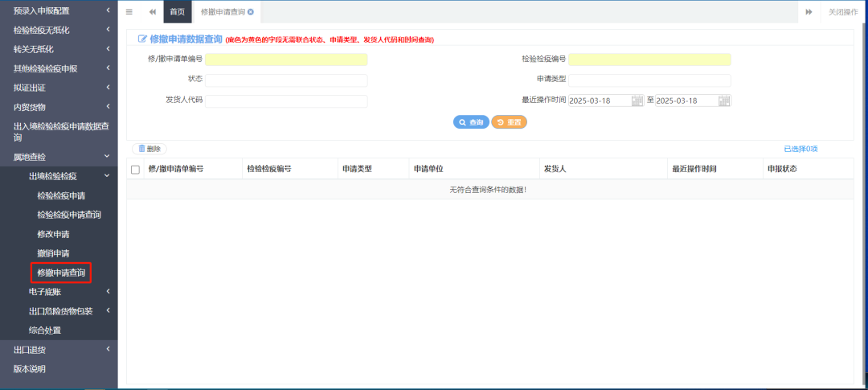The image size is (868, 390).
Task: Sort by the 最近操作时间 column header
Action: point(694,169)
